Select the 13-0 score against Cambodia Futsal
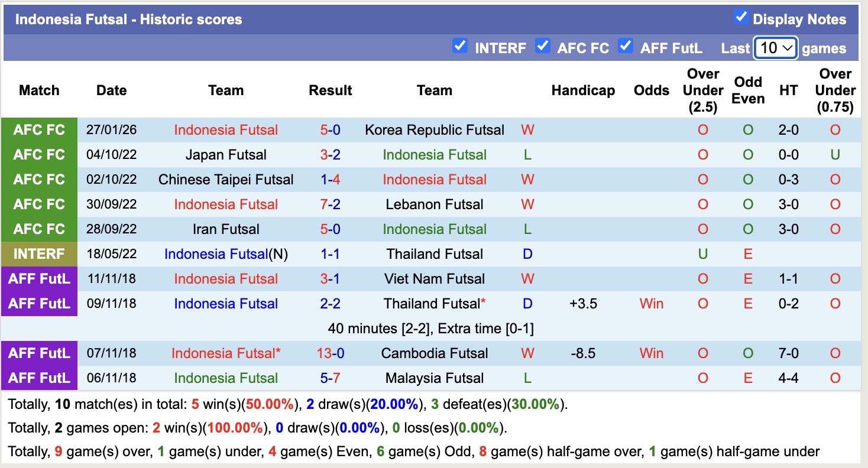Screen dimensions: 868x468 (330, 353)
